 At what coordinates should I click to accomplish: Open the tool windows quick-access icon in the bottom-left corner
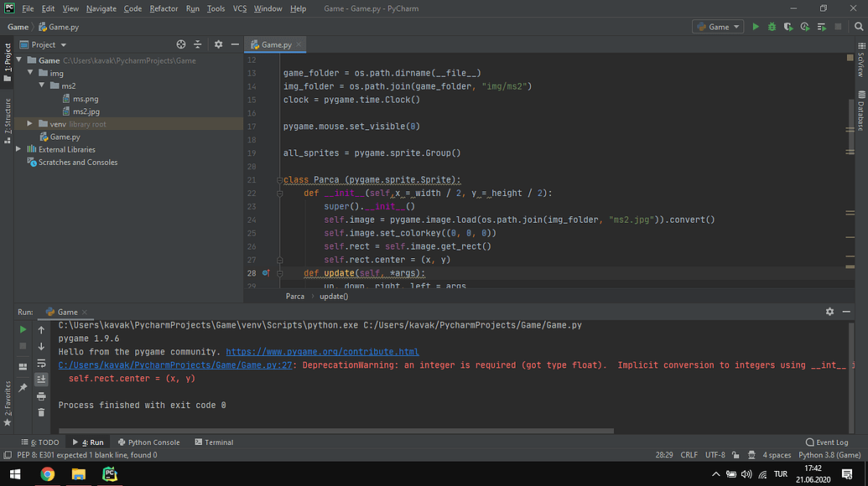[x=8, y=455]
